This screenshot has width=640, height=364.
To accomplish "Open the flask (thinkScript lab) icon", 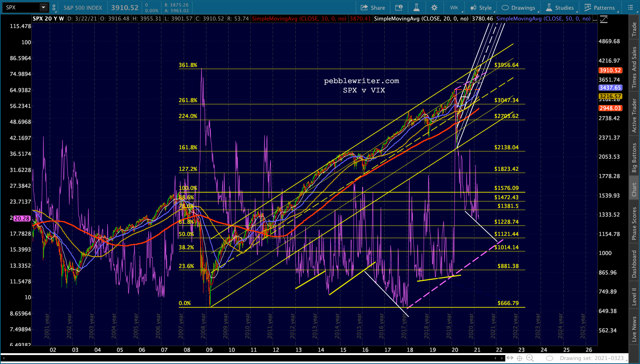I will click(416, 8).
